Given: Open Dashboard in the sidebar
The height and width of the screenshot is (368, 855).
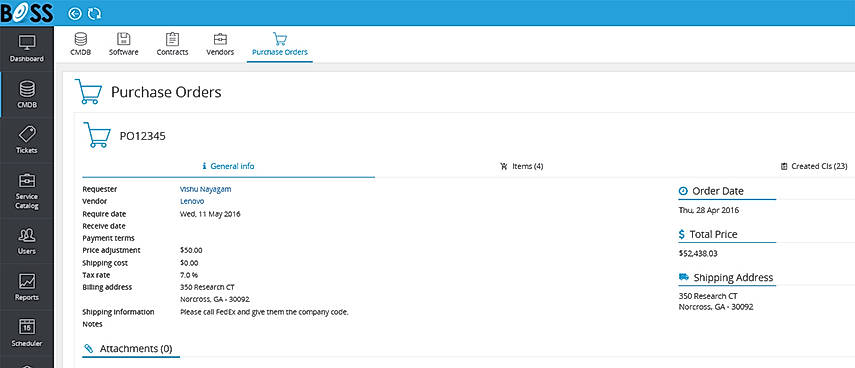Looking at the screenshot, I should pos(27,49).
